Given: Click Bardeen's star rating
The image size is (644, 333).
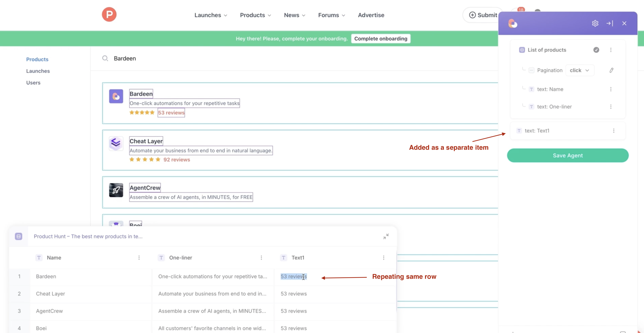Looking at the screenshot, I should pos(142,113).
